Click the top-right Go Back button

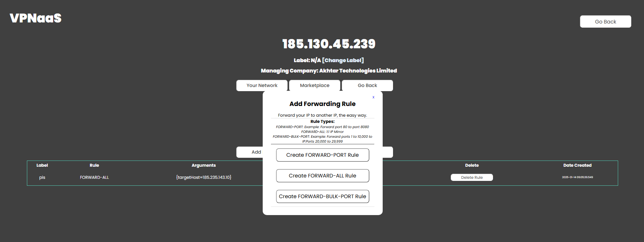[605, 21]
